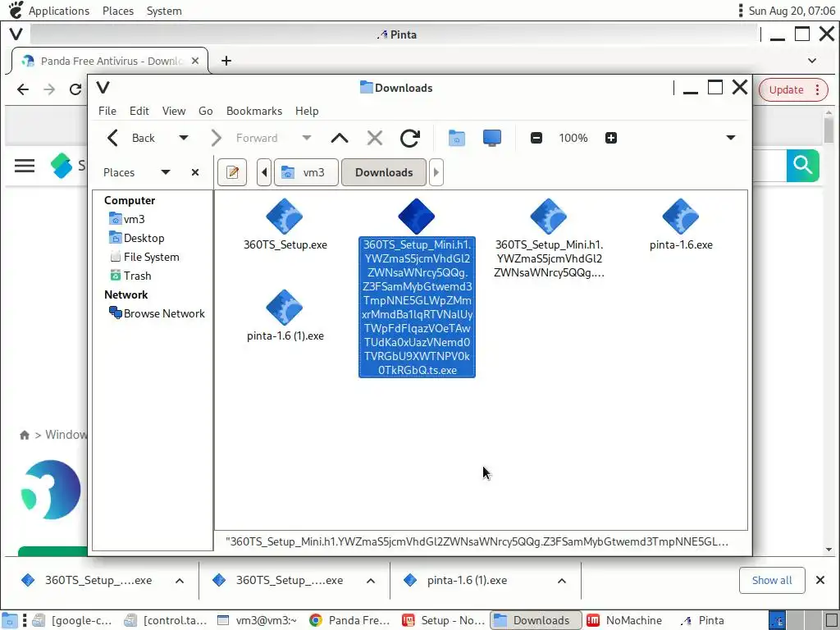This screenshot has width=840, height=630.
Task: Select the Downloads path bar button
Action: [x=384, y=172]
